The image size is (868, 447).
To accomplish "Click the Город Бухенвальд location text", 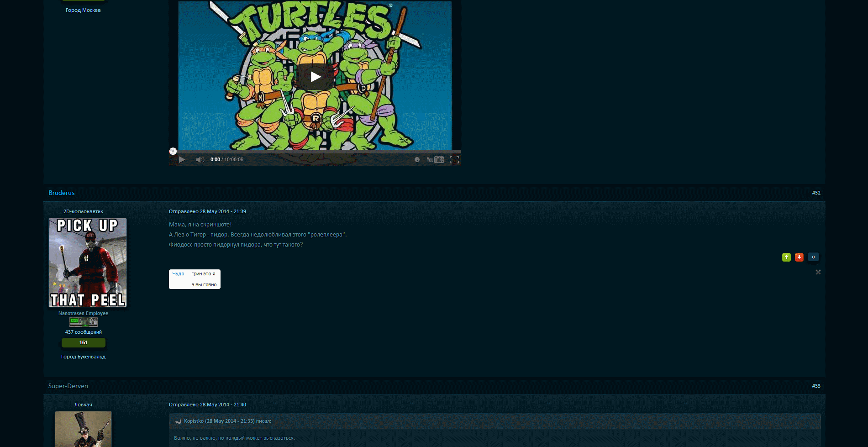I will 83,357.
